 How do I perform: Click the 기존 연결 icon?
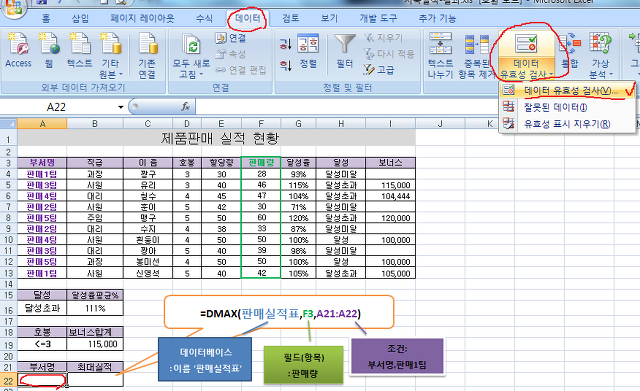point(147,56)
